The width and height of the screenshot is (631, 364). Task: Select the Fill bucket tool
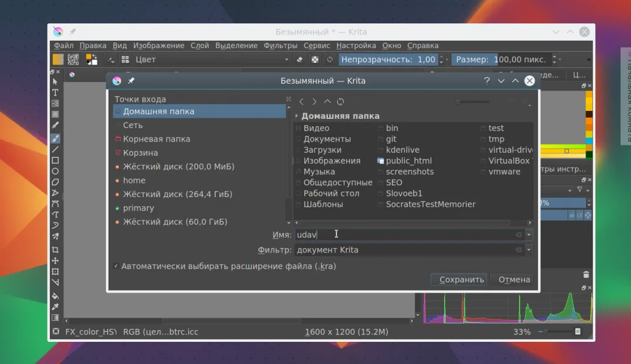[55, 296]
